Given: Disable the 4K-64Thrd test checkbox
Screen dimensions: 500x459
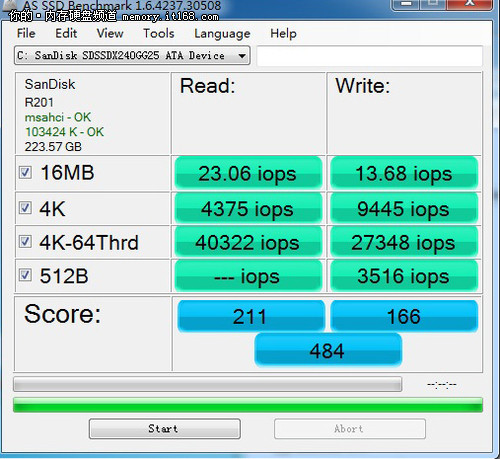Looking at the screenshot, I should 25,242.
